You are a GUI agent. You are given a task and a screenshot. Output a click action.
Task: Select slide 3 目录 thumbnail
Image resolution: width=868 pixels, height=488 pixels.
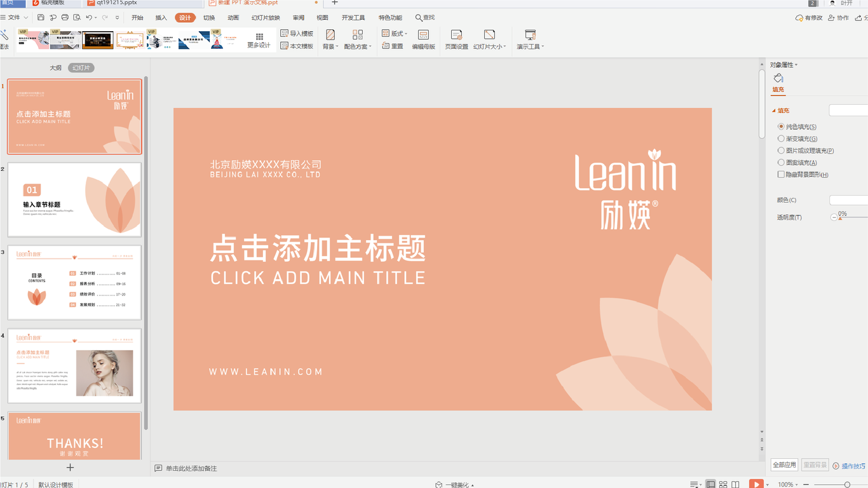[74, 283]
